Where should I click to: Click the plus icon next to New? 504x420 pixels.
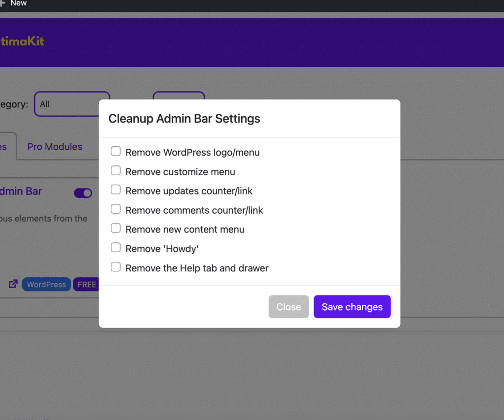(x=2, y=3)
